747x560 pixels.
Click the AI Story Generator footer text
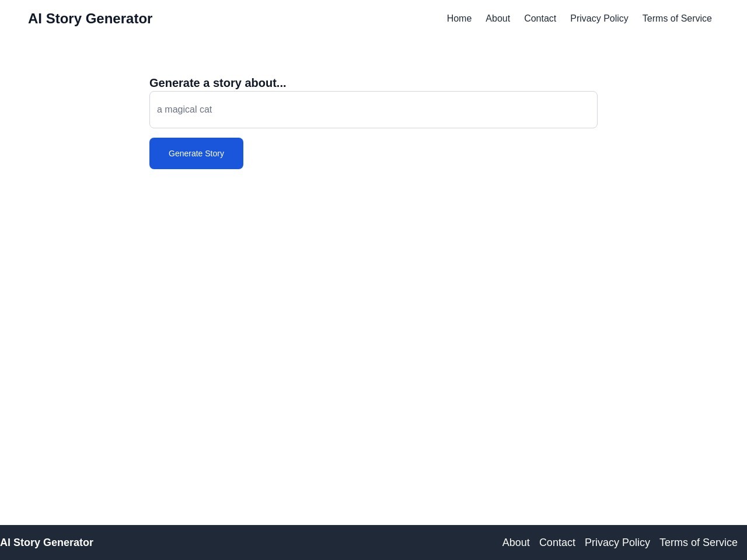tap(47, 542)
